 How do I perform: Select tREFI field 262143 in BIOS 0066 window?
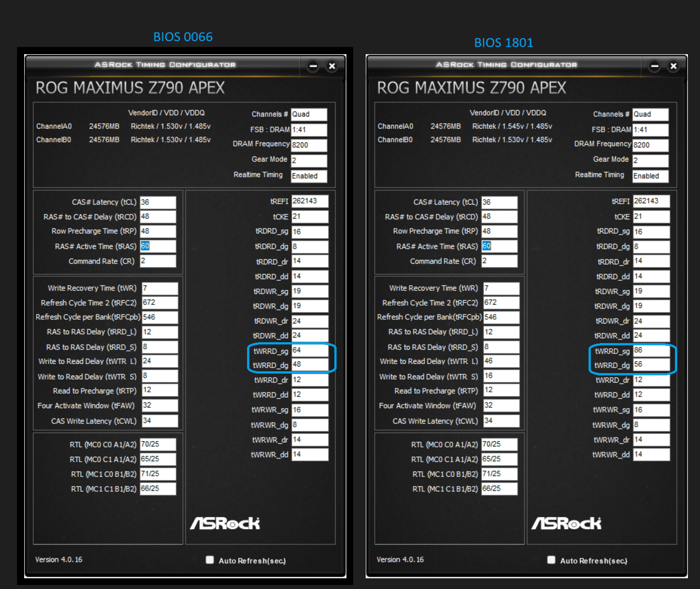(310, 201)
